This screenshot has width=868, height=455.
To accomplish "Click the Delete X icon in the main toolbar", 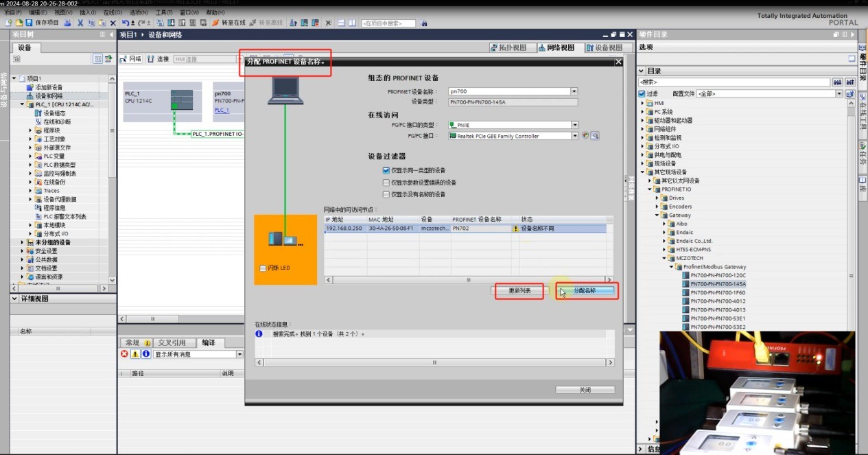I will pyautogui.click(x=113, y=23).
